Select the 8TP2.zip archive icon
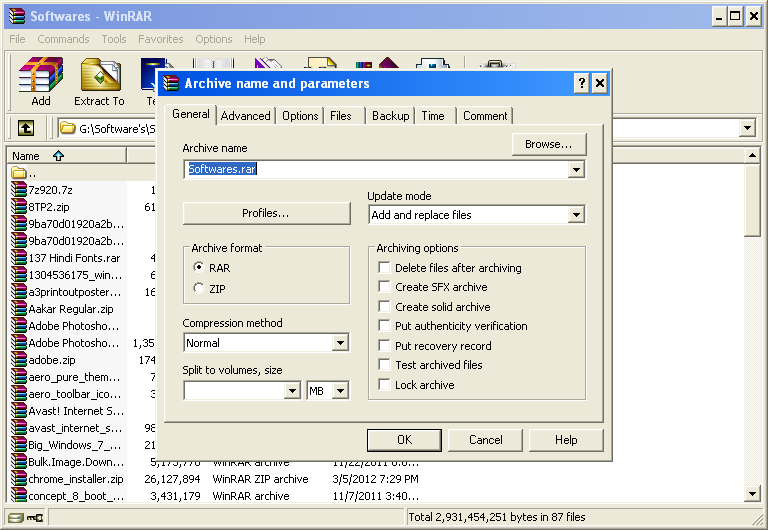Screen dimensions: 768x530 coord(19,207)
